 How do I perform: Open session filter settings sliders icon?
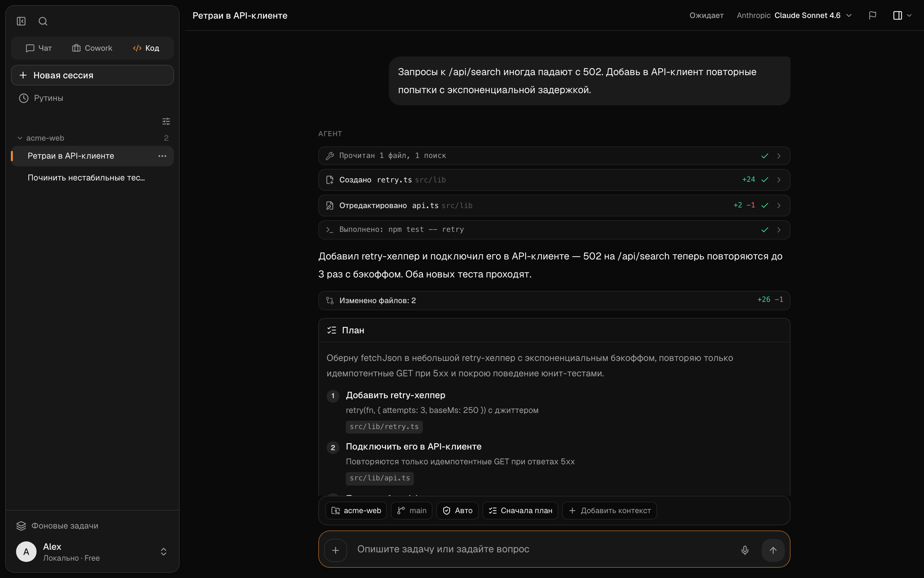click(166, 122)
